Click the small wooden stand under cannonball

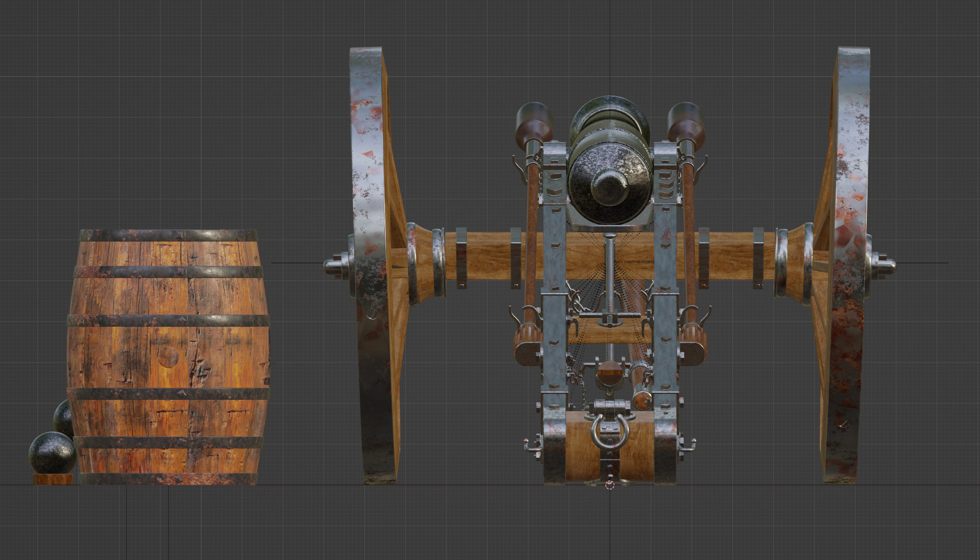pos(53,479)
